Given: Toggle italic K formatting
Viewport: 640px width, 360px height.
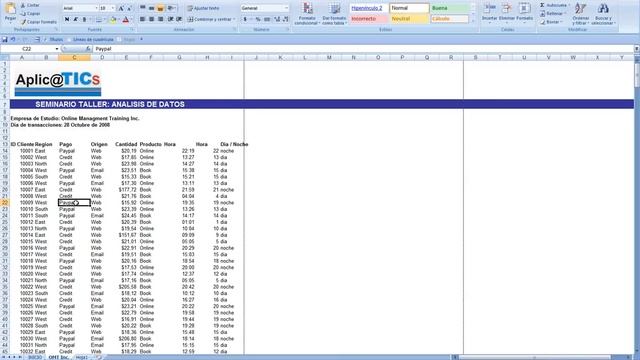Looking at the screenshot, I should (76, 19).
